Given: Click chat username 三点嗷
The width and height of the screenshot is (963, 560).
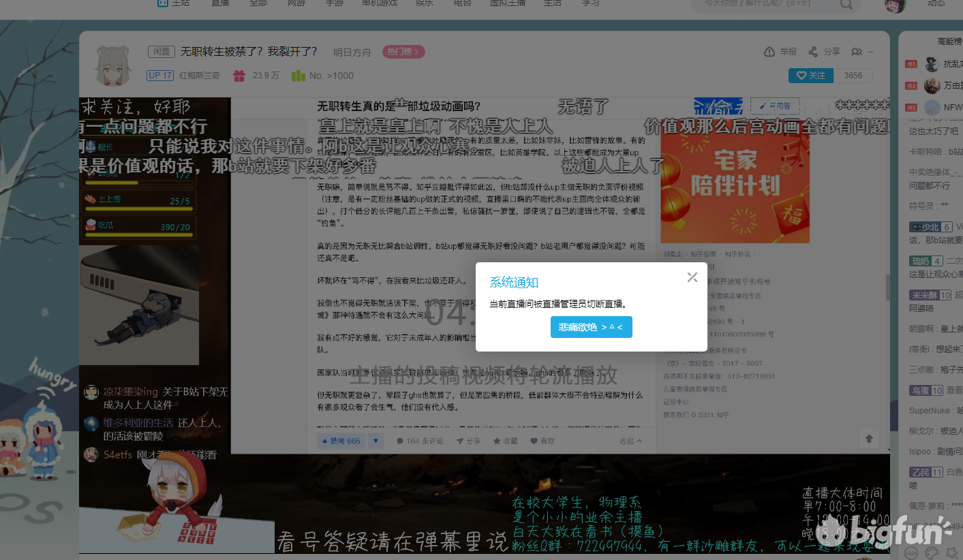Looking at the screenshot, I should [x=921, y=370].
